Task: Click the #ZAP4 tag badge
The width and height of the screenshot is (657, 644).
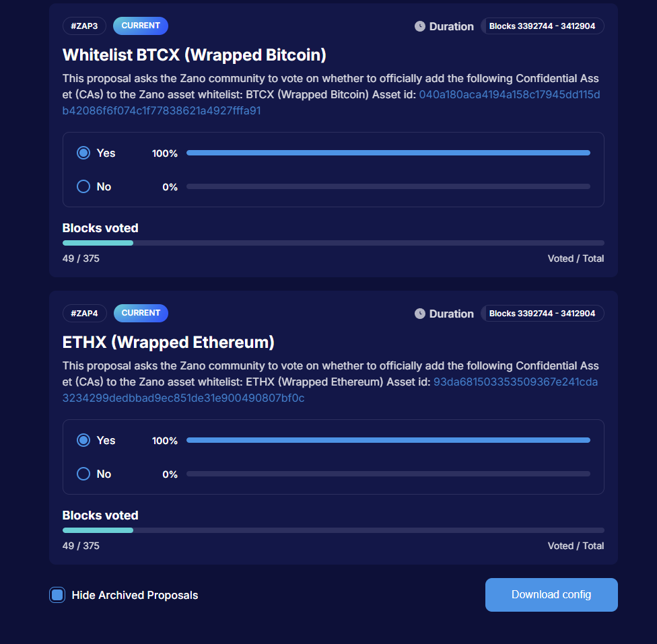Action: 84,314
